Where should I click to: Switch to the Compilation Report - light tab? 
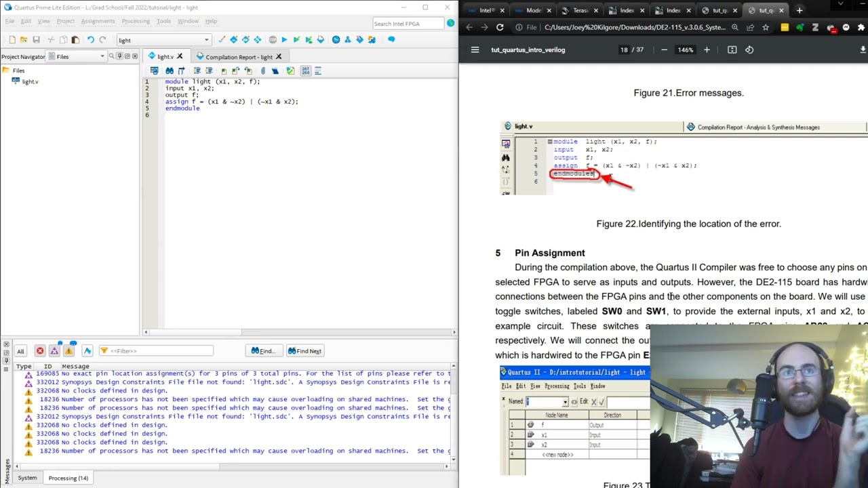(x=238, y=57)
